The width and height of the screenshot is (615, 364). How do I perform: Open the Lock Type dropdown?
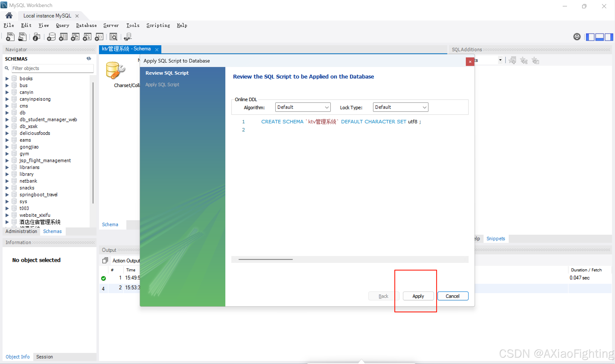pos(400,107)
